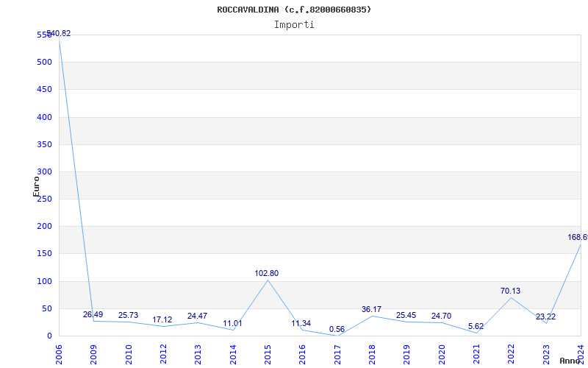Click the 2016 year tick label
This screenshot has height=368, width=588.
(x=303, y=354)
